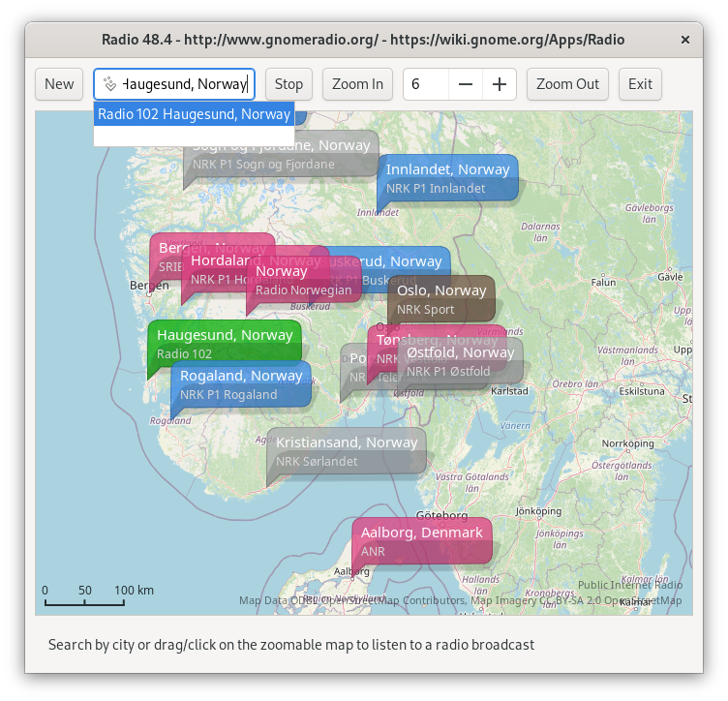The image size is (728, 701).
Task: Click the Gävle city label
Action: tap(670, 277)
